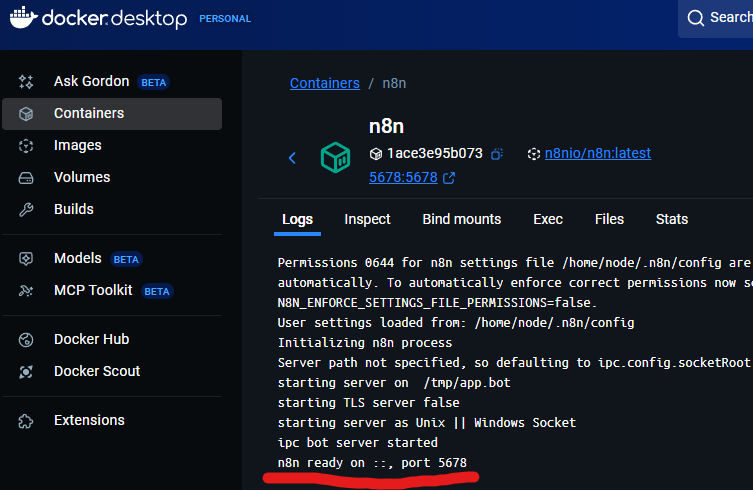Click the Extensions puzzle icon

tap(26, 421)
